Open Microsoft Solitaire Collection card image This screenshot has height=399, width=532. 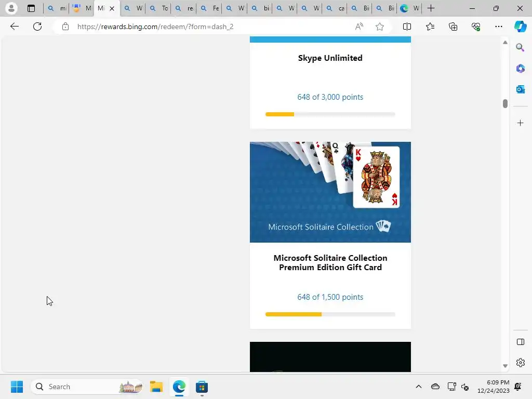(x=330, y=192)
